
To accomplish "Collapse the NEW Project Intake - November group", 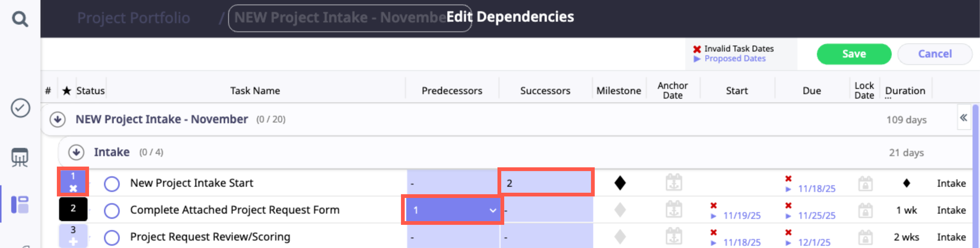I will tap(58, 119).
